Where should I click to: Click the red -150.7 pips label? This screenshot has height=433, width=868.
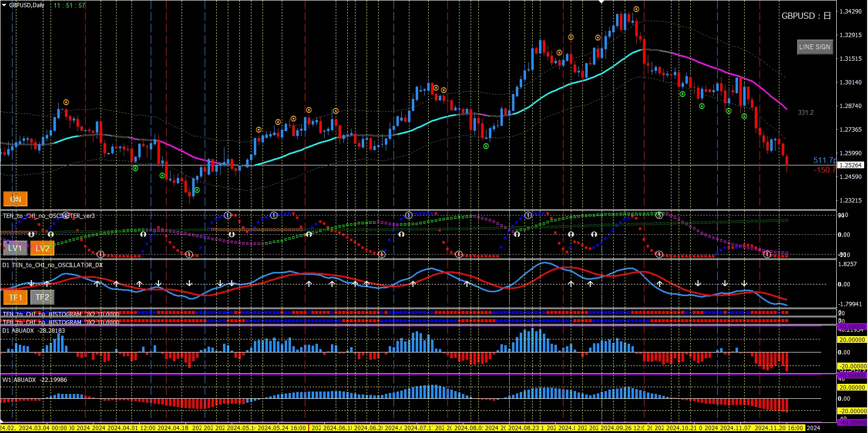(x=825, y=170)
